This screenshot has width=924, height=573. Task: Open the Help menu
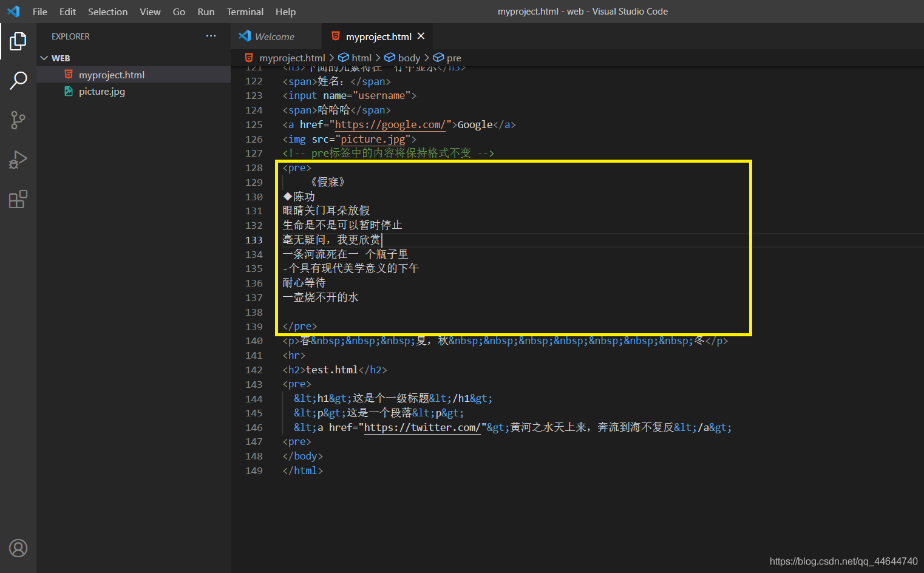click(285, 12)
